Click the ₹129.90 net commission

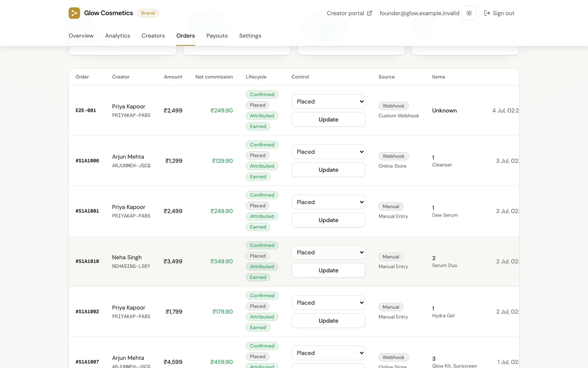(x=222, y=161)
